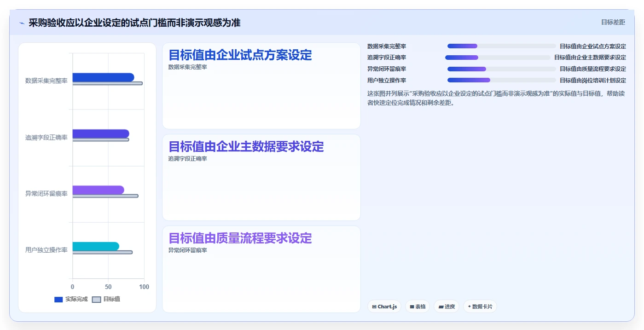
Task: Click the 用户独立操作率 label in the progress list
Action: (x=387, y=80)
